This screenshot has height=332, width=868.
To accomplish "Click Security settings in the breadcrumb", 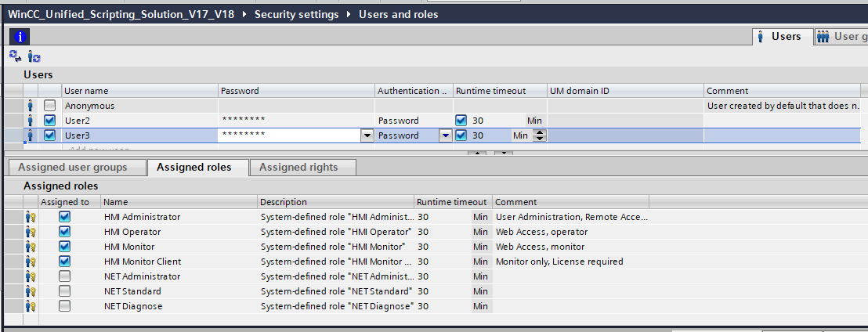I will click(297, 15).
